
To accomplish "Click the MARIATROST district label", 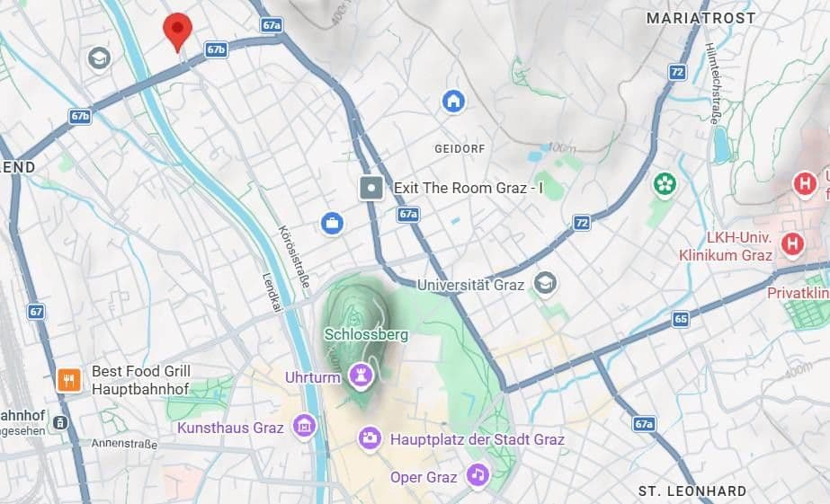I will pos(701,18).
